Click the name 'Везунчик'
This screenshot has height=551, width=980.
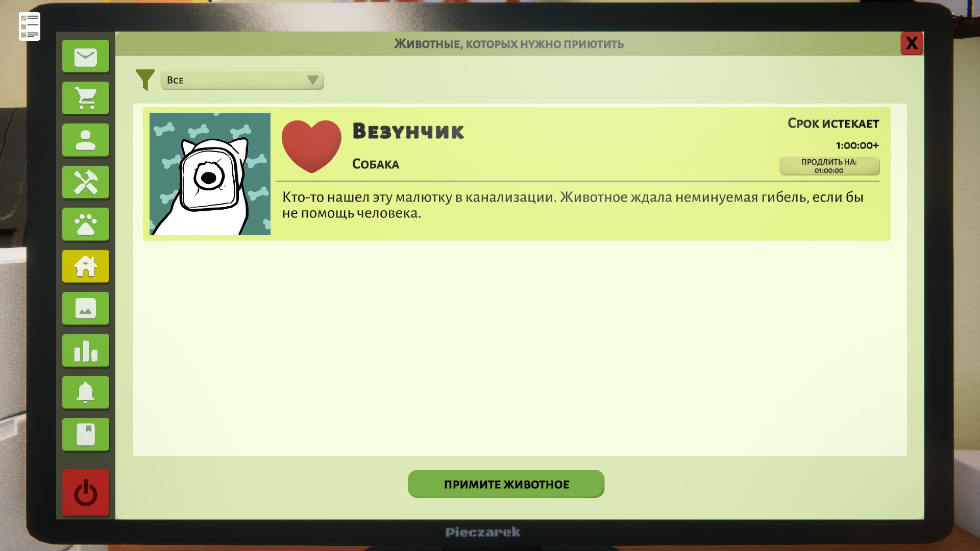tap(408, 131)
